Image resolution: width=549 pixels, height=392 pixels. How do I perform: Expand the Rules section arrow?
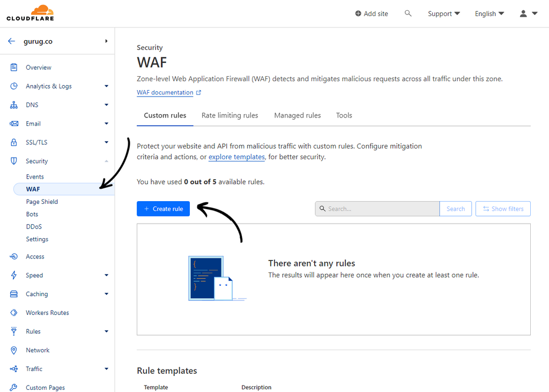click(107, 331)
